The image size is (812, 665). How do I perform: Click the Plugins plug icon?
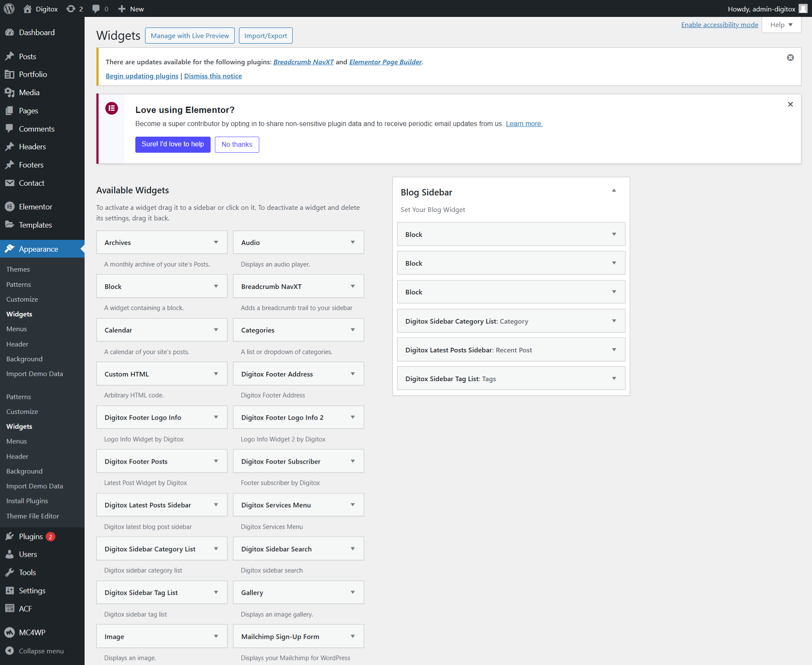pos(10,536)
